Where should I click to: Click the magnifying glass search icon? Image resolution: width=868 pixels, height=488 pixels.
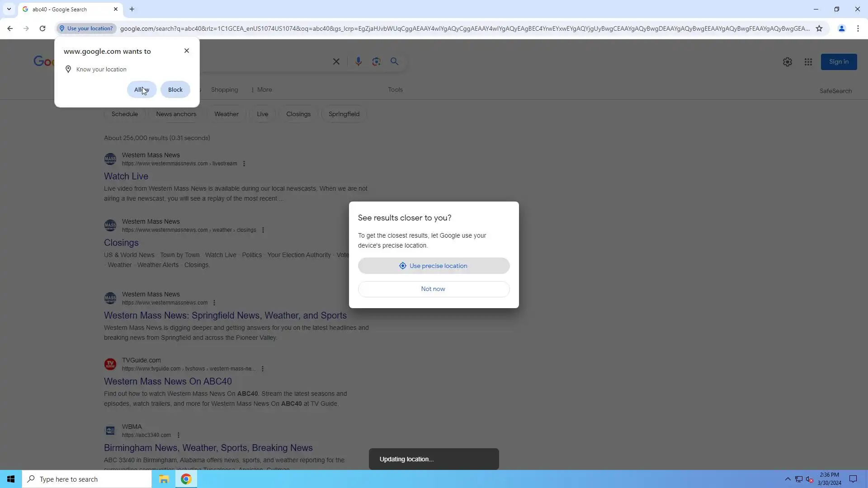394,61
